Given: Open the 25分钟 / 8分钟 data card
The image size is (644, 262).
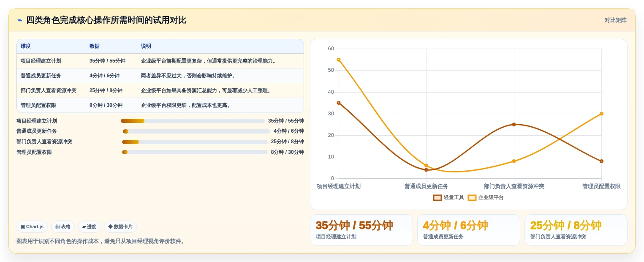Looking at the screenshot, I should pyautogui.click(x=576, y=230).
